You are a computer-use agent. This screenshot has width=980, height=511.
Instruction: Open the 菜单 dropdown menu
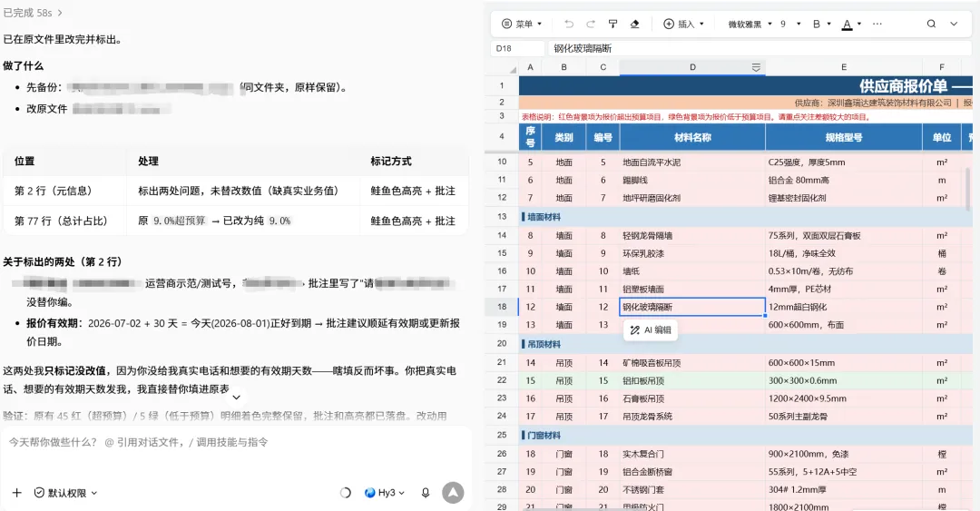[523, 24]
